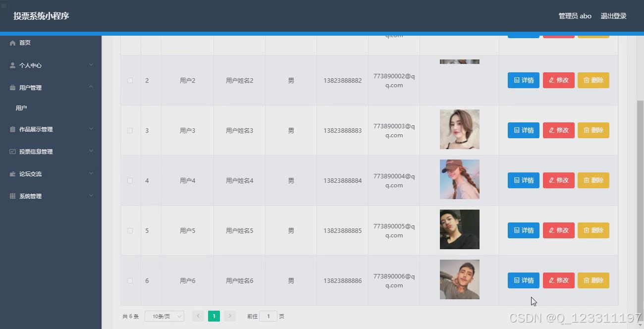View 详情 for 用户5
The image size is (644, 329).
pos(524,230)
